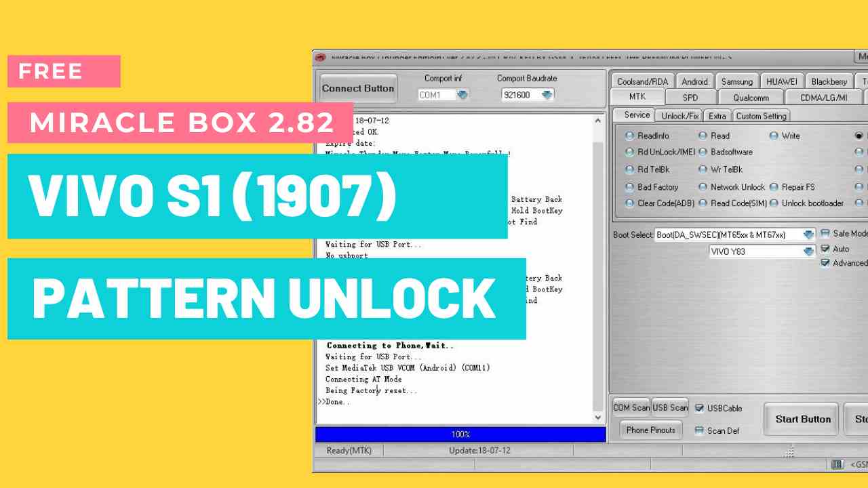The image size is (868, 488).
Task: Click the Connect Button
Action: coord(358,88)
